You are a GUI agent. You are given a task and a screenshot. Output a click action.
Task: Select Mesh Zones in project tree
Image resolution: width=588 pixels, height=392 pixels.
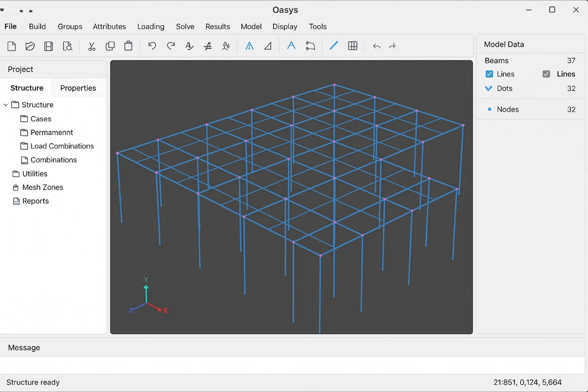(x=42, y=187)
